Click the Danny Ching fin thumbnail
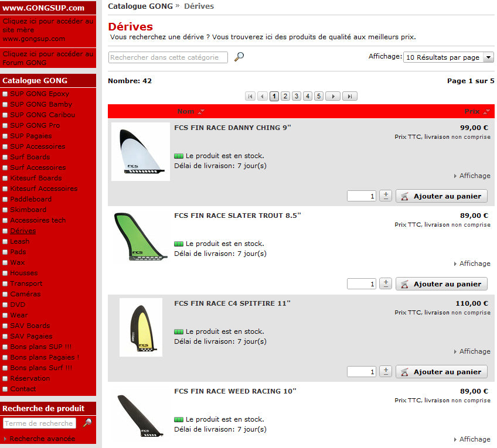The width and height of the screenshot is (497, 448). (x=141, y=152)
